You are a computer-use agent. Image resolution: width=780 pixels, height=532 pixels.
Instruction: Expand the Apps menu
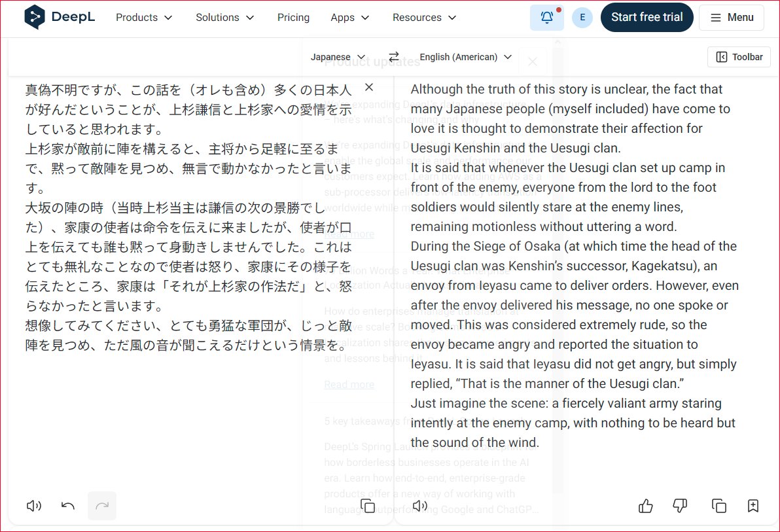(x=349, y=18)
